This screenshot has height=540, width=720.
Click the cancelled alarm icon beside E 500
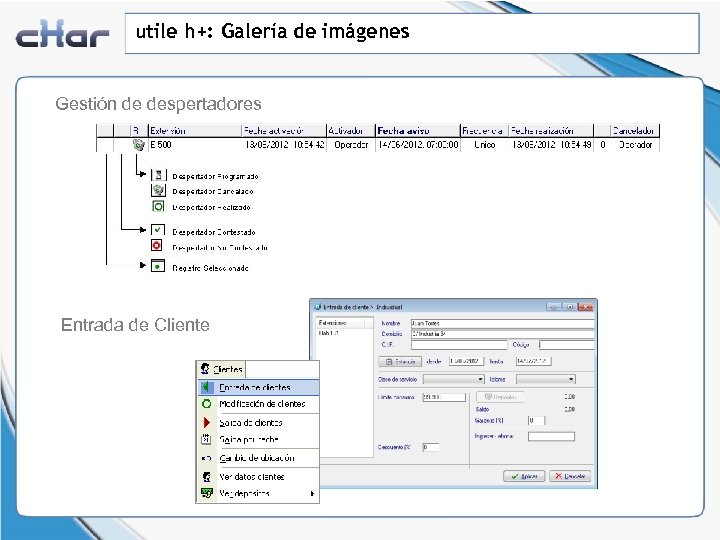(138, 145)
